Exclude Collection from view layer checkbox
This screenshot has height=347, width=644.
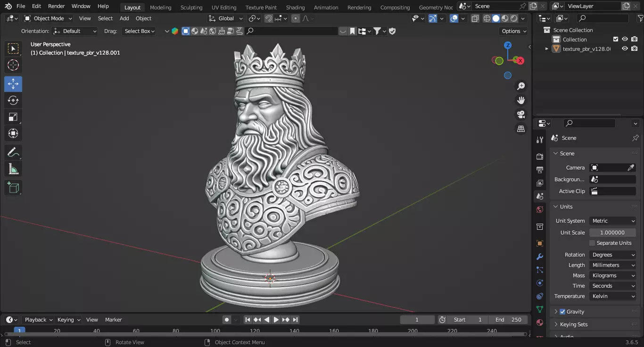tap(615, 40)
